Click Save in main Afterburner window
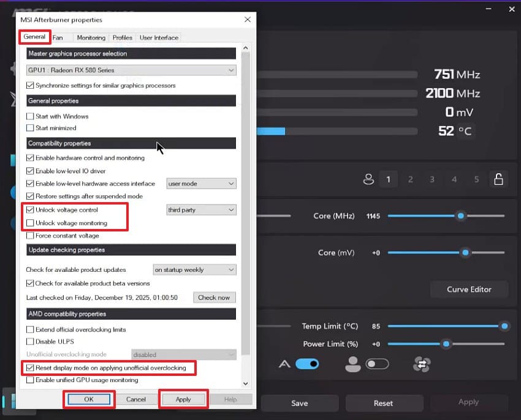The width and height of the screenshot is (521, 420). (299, 403)
